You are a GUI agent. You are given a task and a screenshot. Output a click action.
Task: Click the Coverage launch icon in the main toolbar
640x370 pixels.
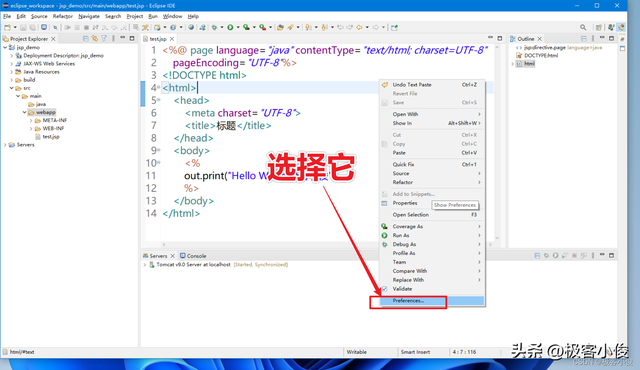click(246, 27)
